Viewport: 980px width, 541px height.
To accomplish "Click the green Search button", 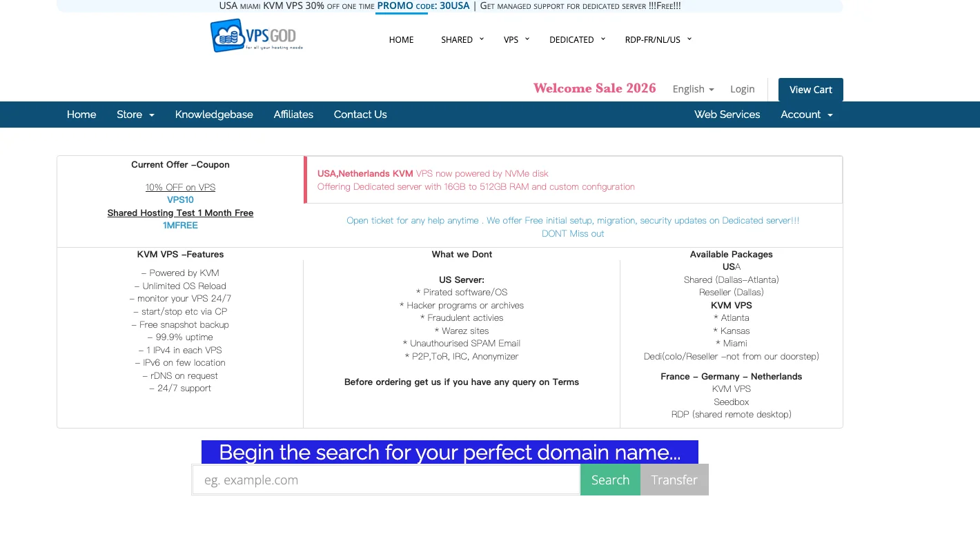I will [610, 480].
